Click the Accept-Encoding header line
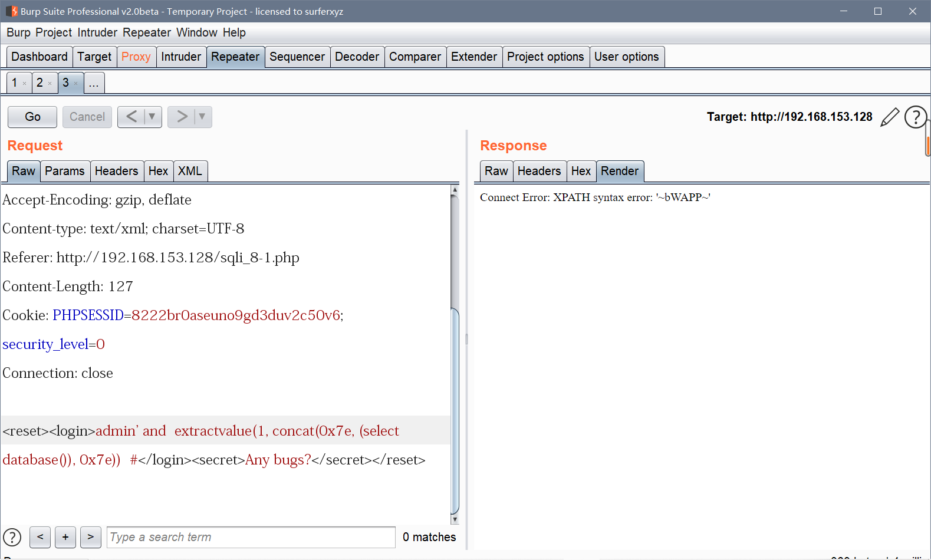This screenshot has height=560, width=931. 97,200
